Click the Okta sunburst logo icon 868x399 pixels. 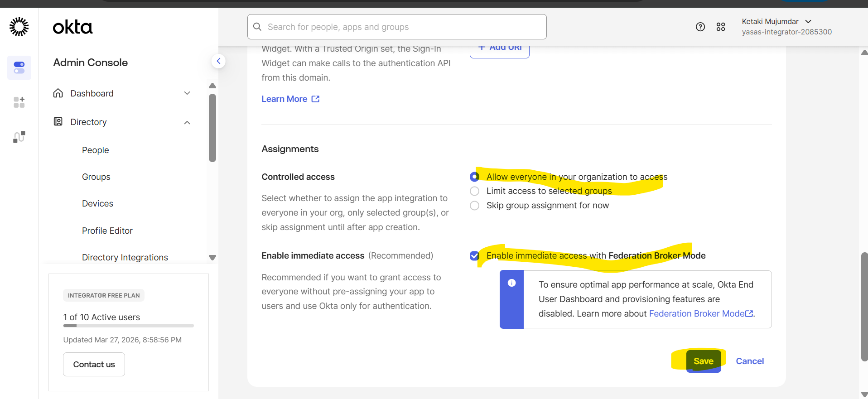[x=19, y=27]
